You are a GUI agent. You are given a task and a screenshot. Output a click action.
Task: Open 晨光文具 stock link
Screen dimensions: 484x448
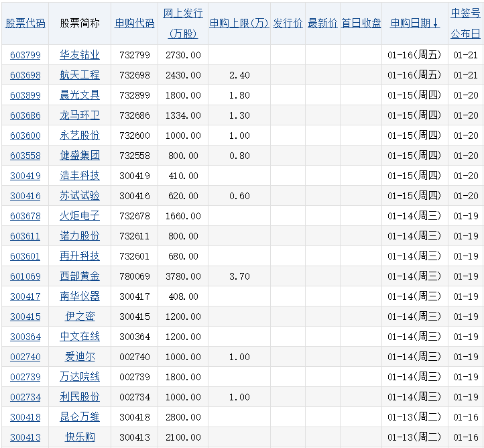point(80,95)
